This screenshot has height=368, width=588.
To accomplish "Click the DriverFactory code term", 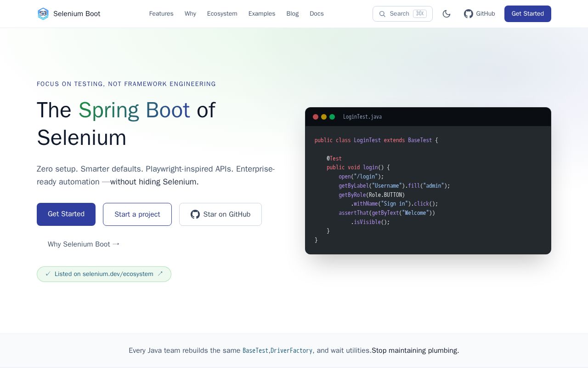I will pos(292,351).
